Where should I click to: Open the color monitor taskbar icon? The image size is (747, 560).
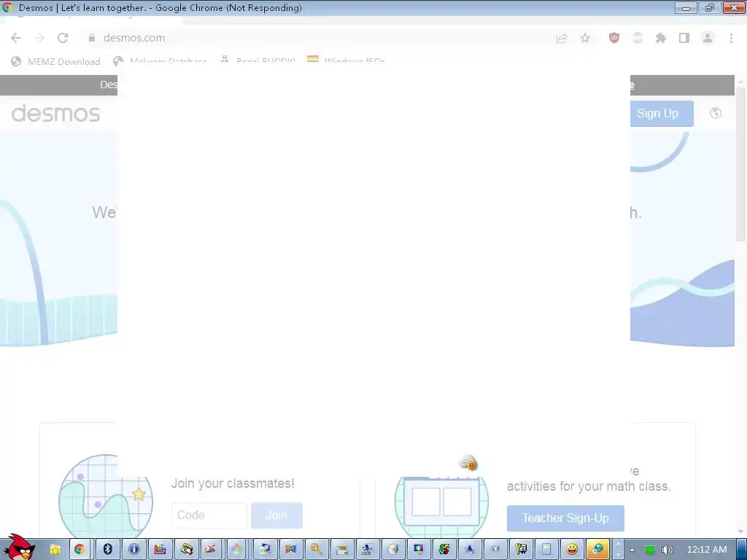(419, 550)
